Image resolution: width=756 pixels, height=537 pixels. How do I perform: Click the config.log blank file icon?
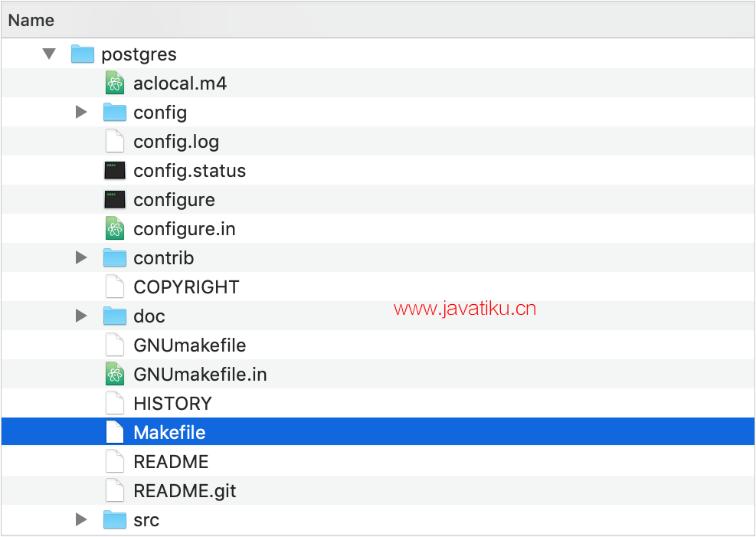115,141
